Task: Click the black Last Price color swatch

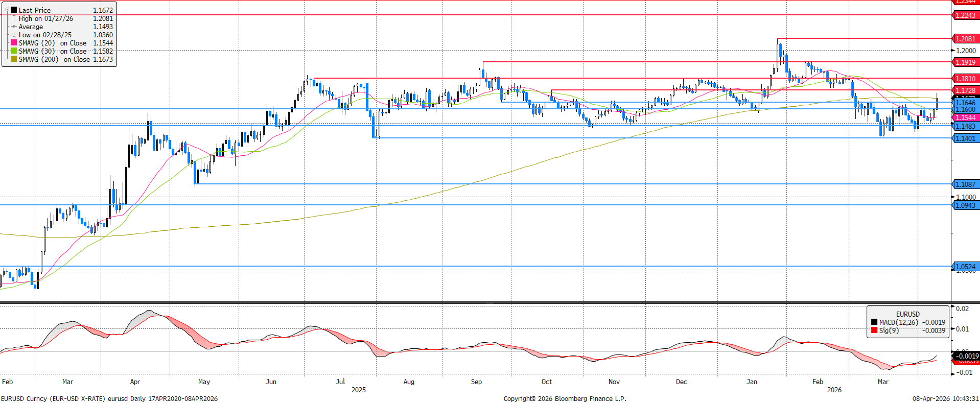Action: pos(14,10)
